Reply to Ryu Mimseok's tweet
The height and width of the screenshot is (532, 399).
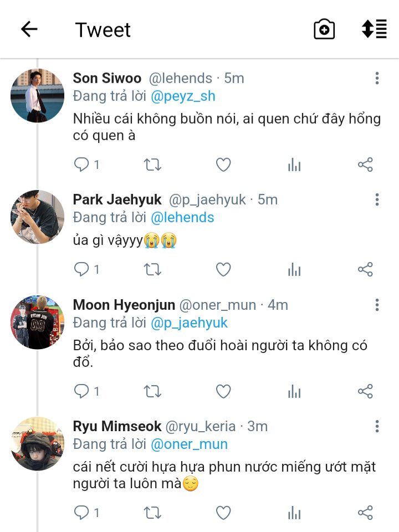point(82,513)
